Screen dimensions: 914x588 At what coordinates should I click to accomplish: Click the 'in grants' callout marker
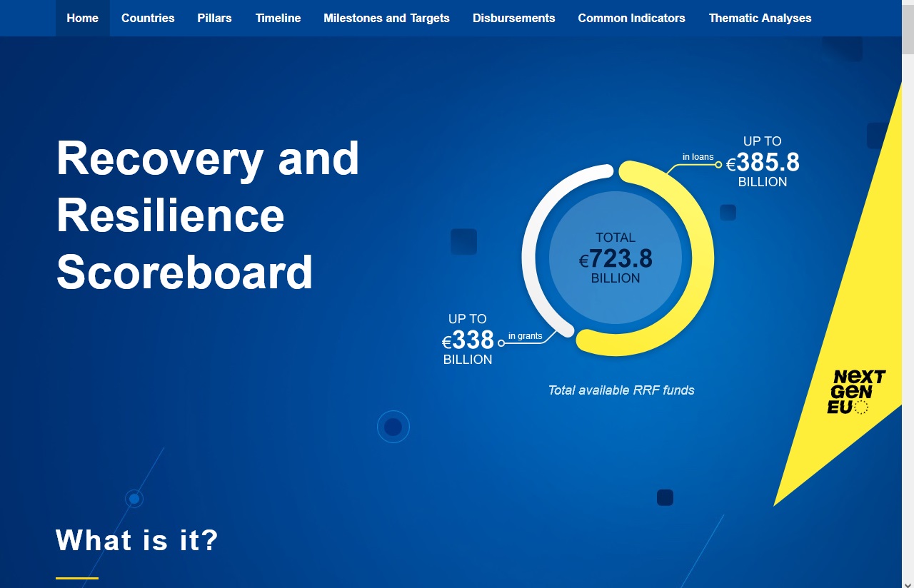point(501,343)
